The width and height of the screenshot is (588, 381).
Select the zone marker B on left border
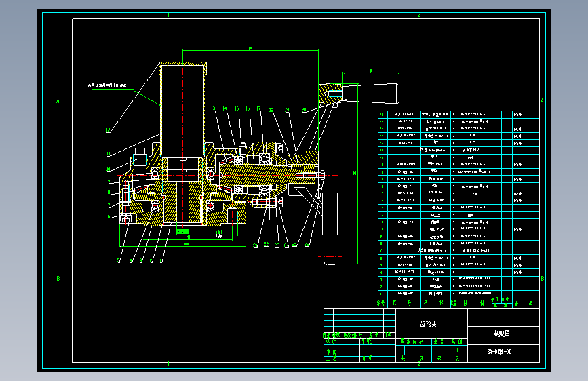[58, 279]
